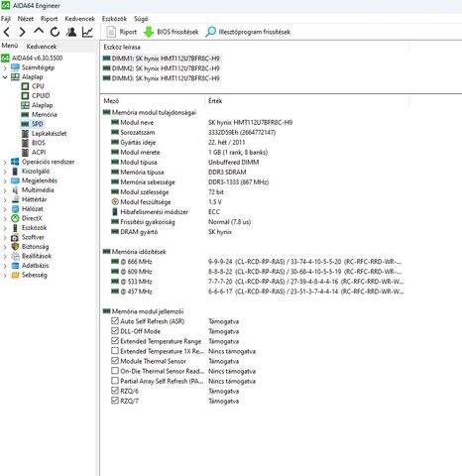
Task: Click the Megjelenítés monitor icon
Action: [15, 180]
